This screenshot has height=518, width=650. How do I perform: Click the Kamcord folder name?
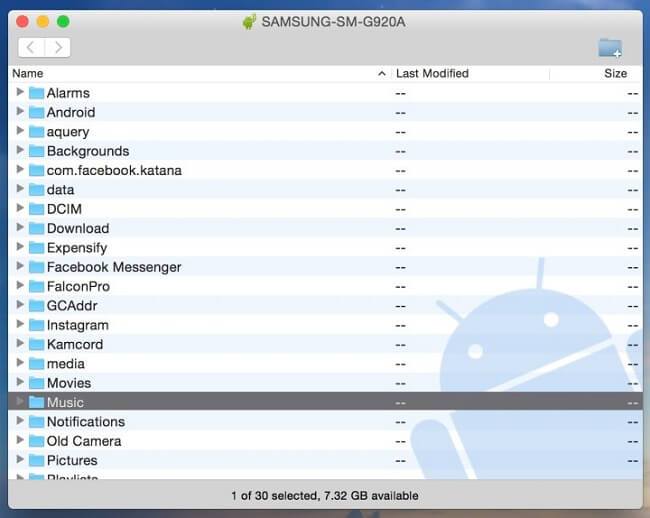pyautogui.click(x=75, y=344)
